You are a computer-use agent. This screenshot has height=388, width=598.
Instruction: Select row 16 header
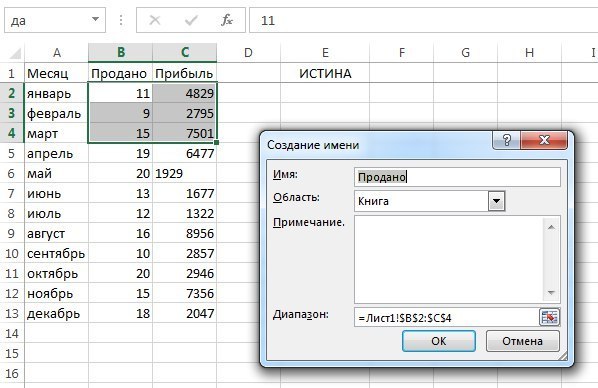coord(12,374)
